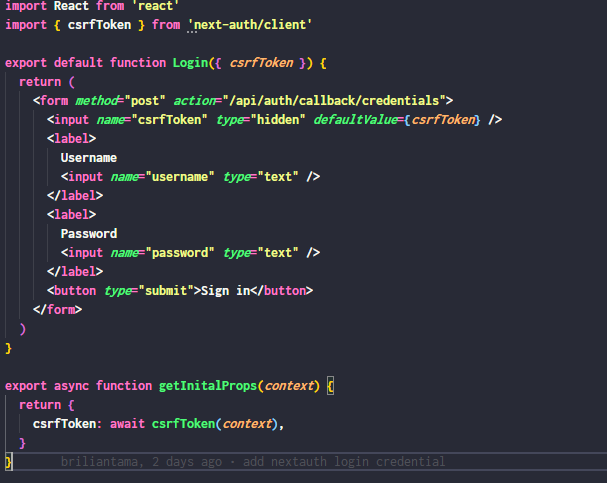The width and height of the screenshot is (607, 483).
Task: Click the 'export default function' default keyword
Action: pos(78,63)
